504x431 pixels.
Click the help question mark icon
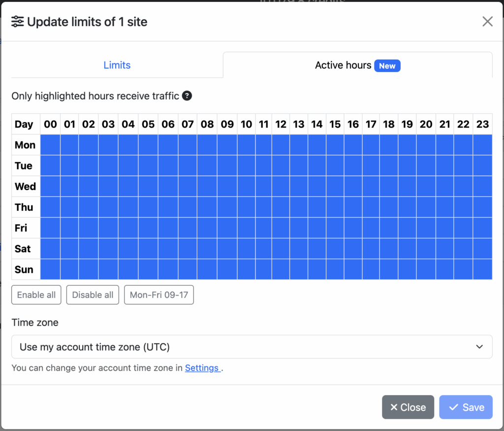pyautogui.click(x=187, y=96)
